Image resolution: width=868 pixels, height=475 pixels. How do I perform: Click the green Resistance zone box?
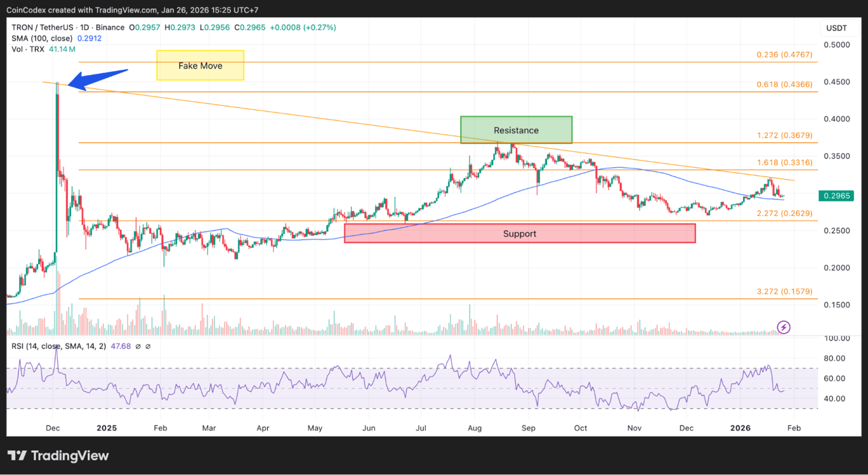click(516, 130)
